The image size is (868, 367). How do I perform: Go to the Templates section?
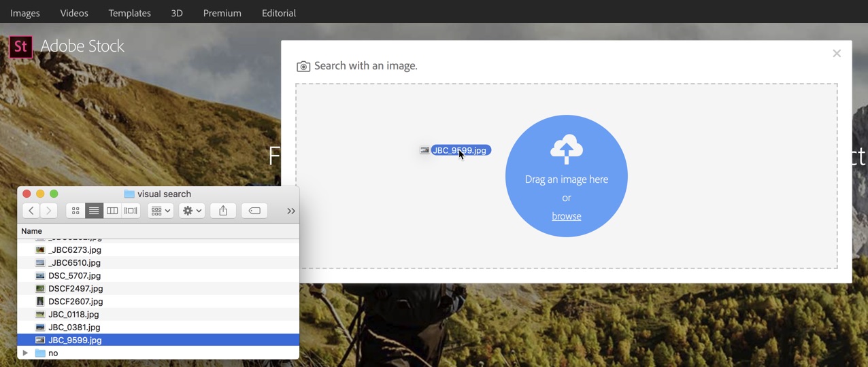(129, 13)
